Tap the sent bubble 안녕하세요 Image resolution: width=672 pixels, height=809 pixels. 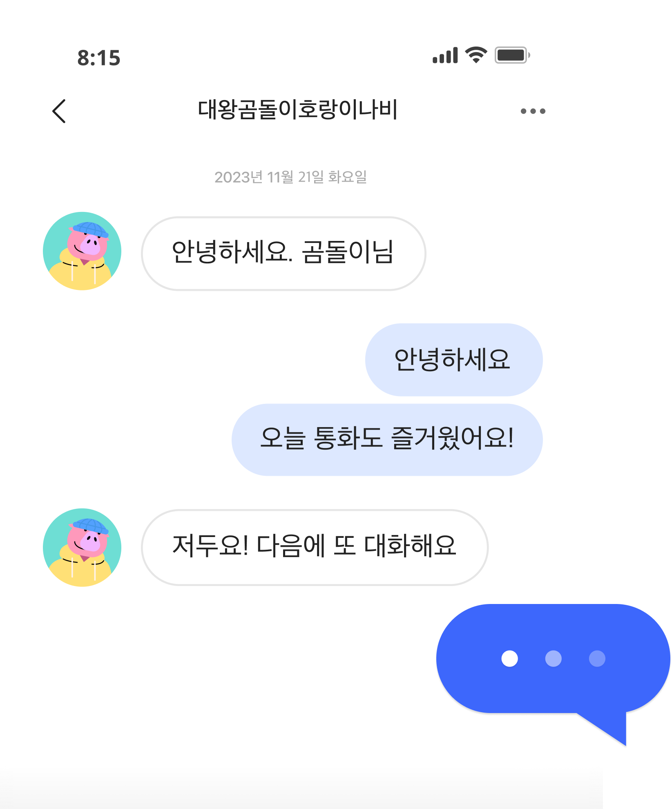pyautogui.click(x=453, y=359)
